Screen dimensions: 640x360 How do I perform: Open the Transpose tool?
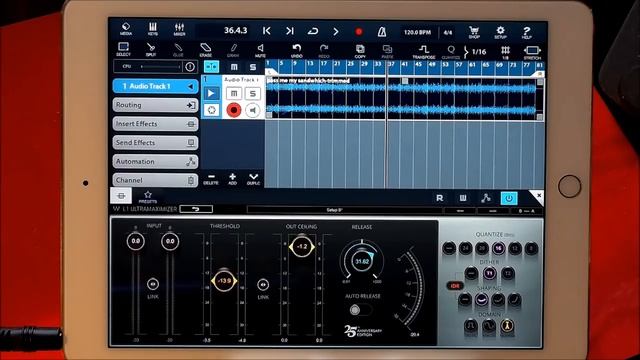click(x=424, y=51)
